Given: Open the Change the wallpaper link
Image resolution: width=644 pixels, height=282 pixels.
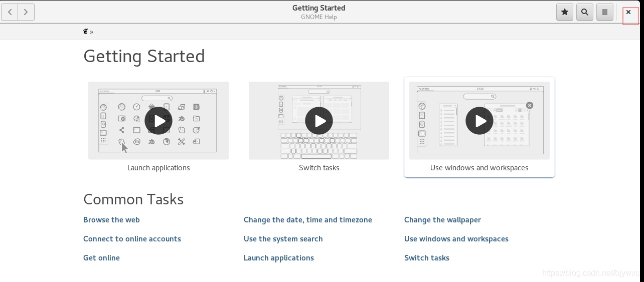Looking at the screenshot, I should (442, 220).
